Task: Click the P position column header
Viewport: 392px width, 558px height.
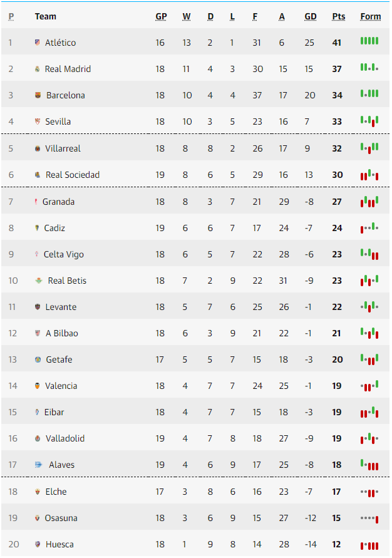Action: 11,17
